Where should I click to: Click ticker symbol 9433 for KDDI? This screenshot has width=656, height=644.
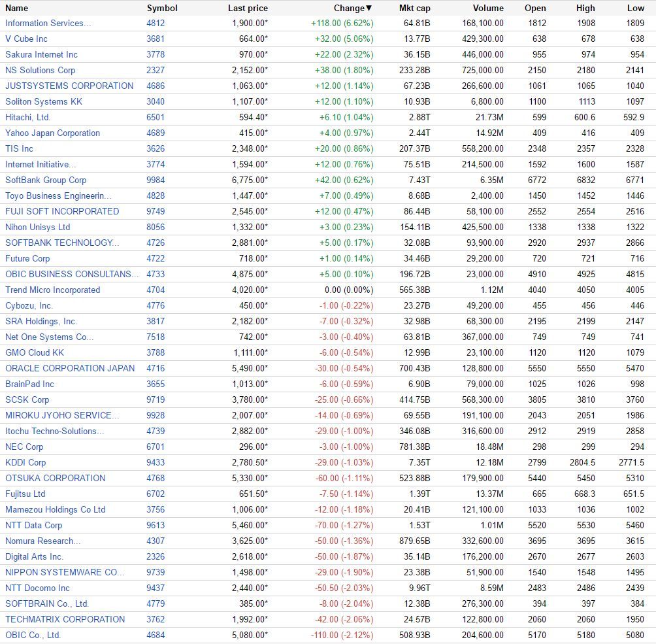click(156, 463)
